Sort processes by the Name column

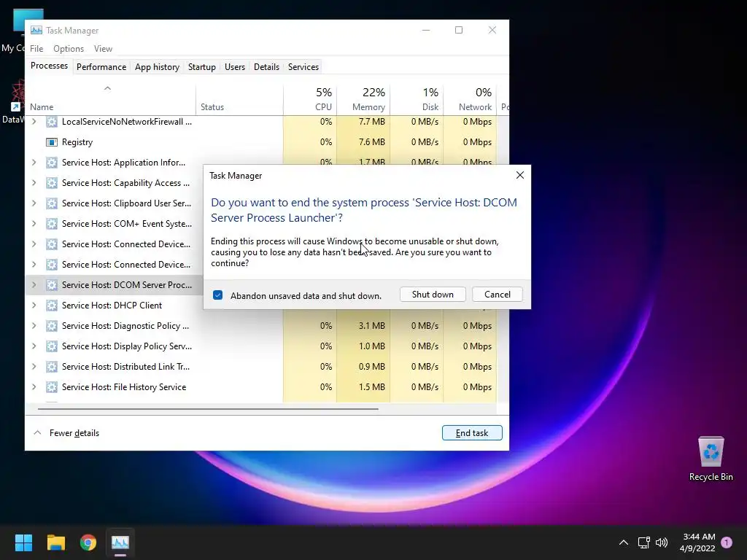111,100
